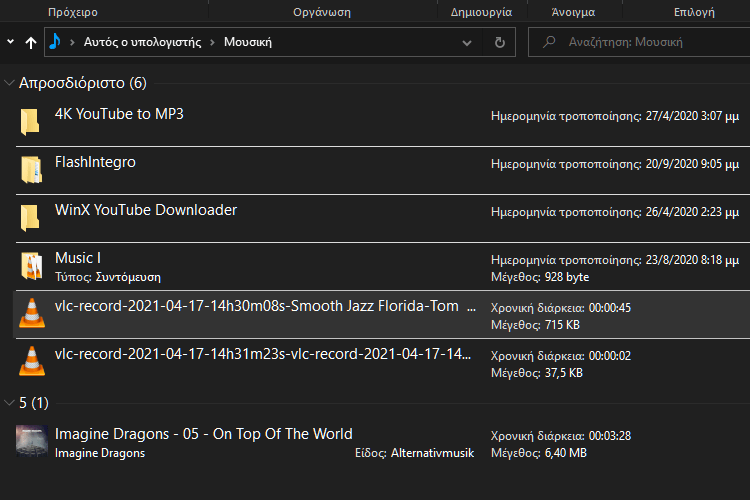The image size is (750, 500).
Task: Click '23/8/2020 8:18 μμ' modification date
Action: coord(692,260)
